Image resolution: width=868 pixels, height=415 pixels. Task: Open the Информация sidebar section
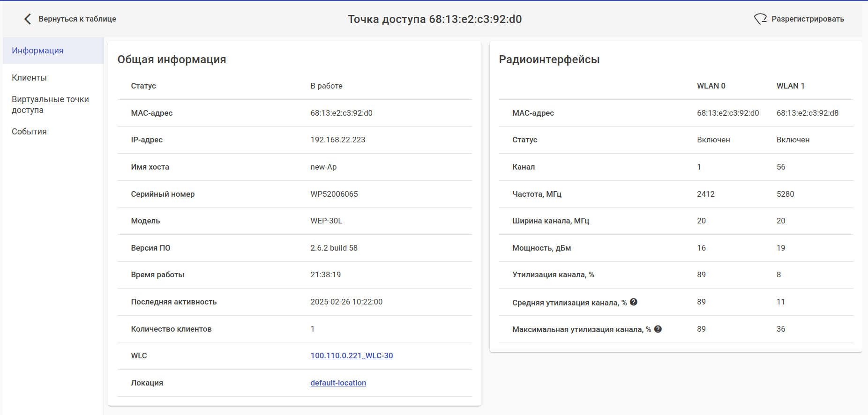37,51
